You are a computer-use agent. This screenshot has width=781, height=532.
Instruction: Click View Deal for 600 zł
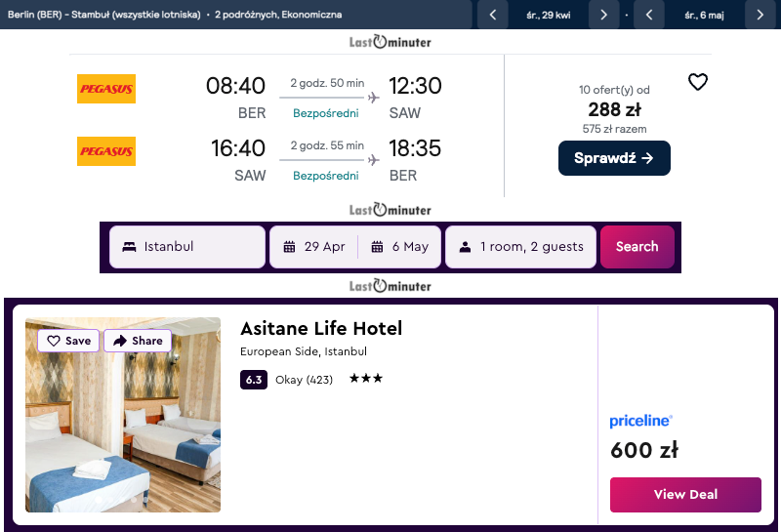coord(685,495)
